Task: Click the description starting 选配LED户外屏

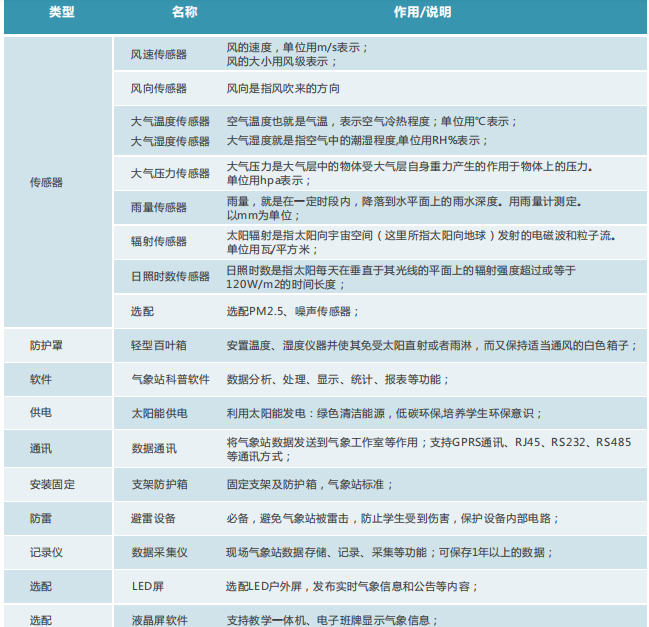Action: click(352, 586)
